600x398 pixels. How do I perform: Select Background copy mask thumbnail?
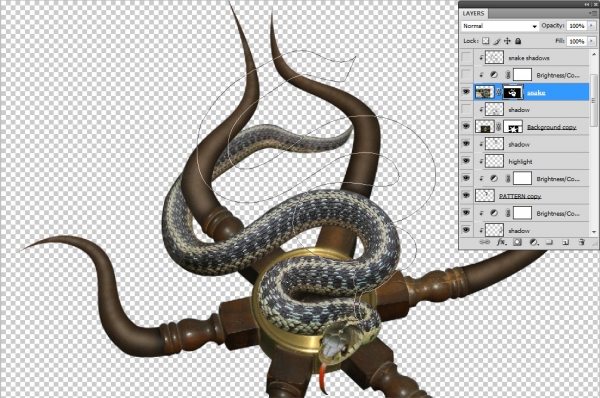point(513,127)
